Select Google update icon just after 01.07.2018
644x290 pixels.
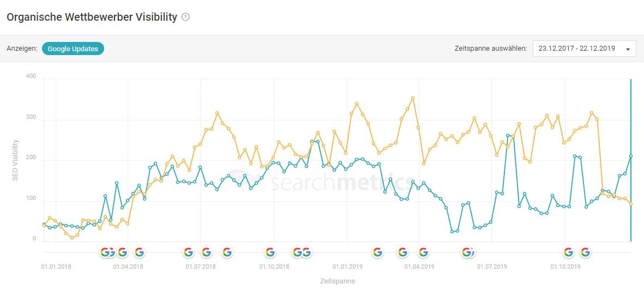206,252
